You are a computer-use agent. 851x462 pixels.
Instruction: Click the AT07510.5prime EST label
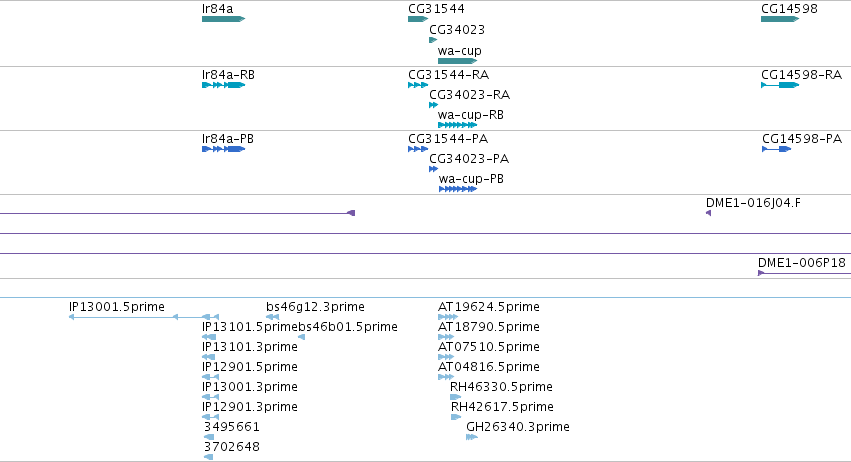[x=488, y=346]
